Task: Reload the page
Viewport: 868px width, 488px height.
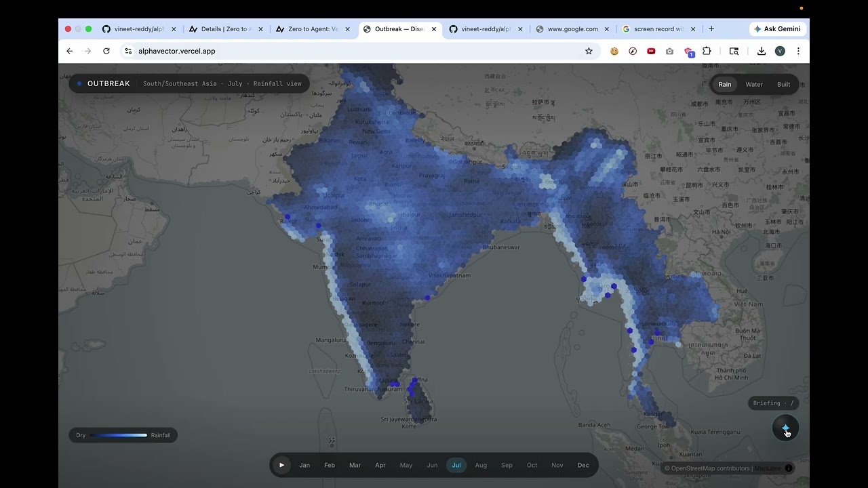Action: tap(106, 51)
